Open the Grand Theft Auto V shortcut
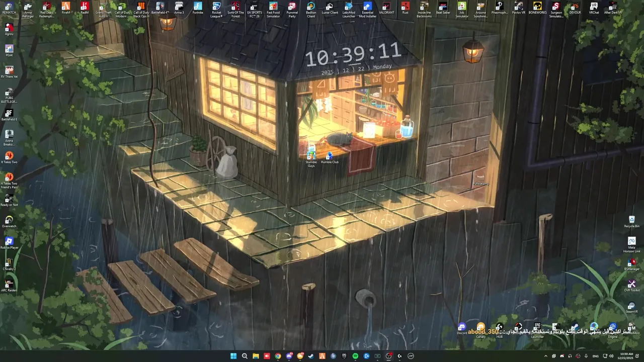The image size is (644, 362). (104, 10)
